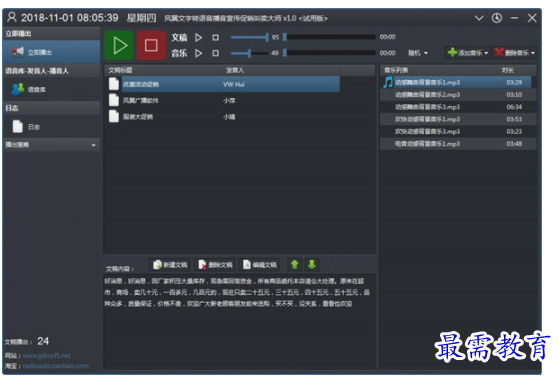Click inside the script content text area
This screenshot has width=559, height=378.
240,321
